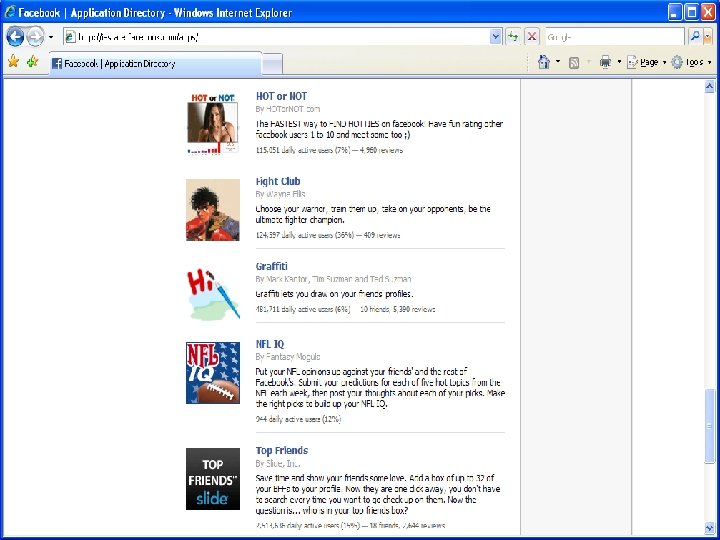Click inside the address bar URL field
This screenshot has height=540, width=720.
(276, 37)
